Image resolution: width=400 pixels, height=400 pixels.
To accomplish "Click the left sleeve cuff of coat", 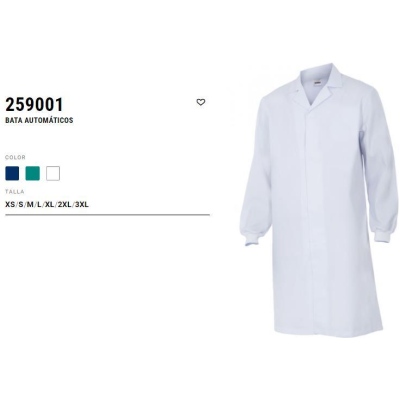I will click(251, 239).
